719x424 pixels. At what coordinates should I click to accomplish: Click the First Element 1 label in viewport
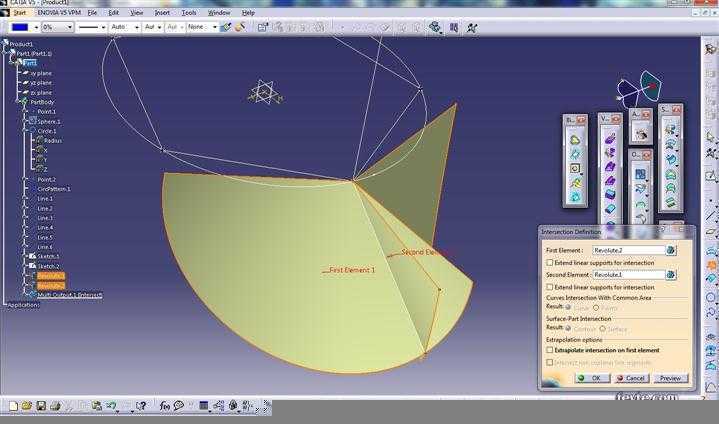(x=352, y=270)
